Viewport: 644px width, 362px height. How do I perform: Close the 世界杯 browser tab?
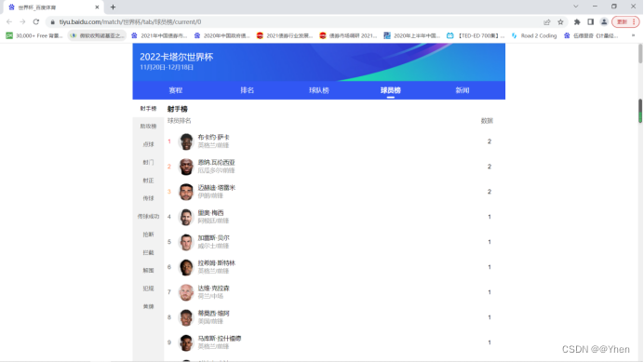pos(98,7)
